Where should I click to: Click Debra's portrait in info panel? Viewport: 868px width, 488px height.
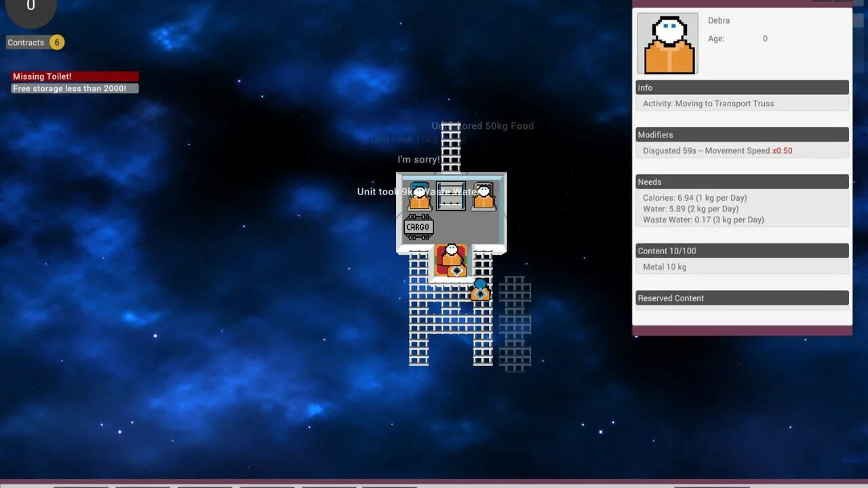pyautogui.click(x=668, y=44)
